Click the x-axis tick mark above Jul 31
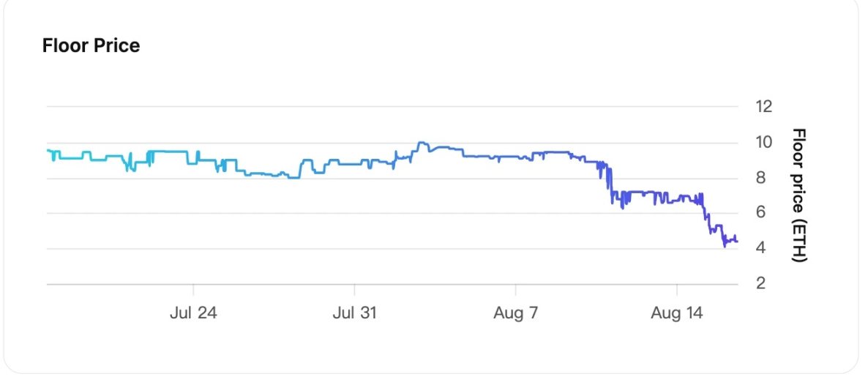Viewport: 868px width, 385px height. [355, 288]
